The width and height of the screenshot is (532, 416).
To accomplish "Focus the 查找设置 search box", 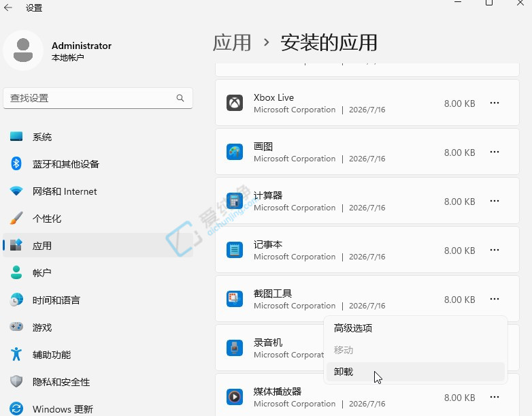I will [x=98, y=98].
